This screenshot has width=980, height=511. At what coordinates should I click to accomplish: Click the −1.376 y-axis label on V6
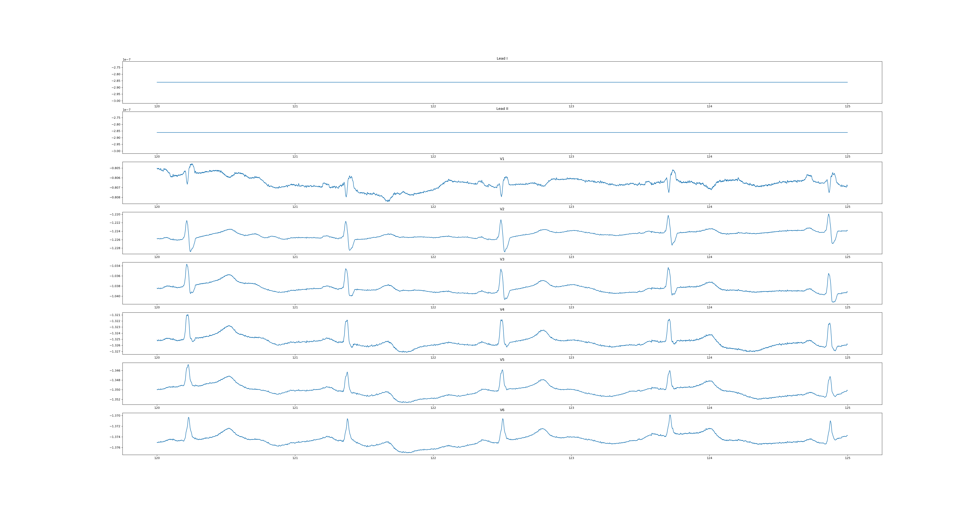(115, 447)
